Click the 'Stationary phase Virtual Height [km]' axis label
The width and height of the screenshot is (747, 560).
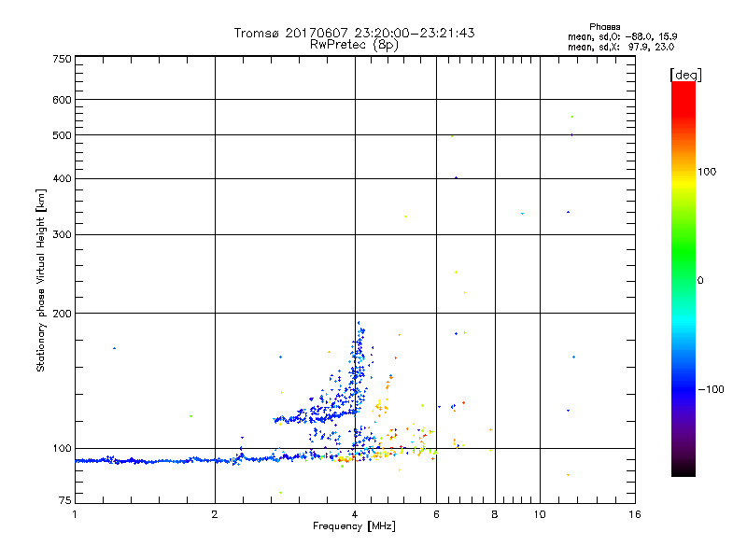(41, 281)
